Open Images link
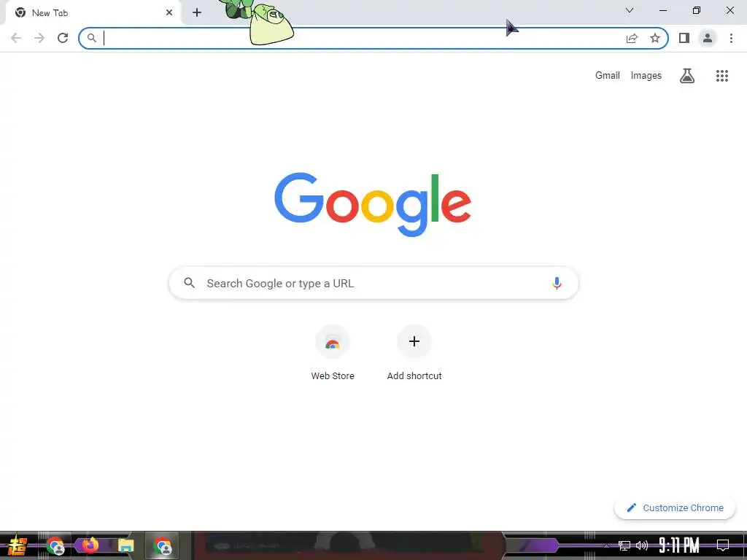 [646, 76]
